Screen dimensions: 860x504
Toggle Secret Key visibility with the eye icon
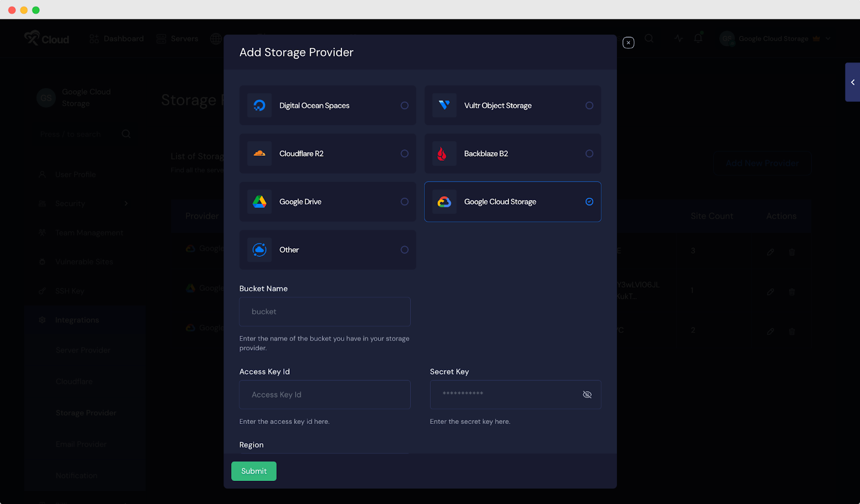(x=587, y=394)
